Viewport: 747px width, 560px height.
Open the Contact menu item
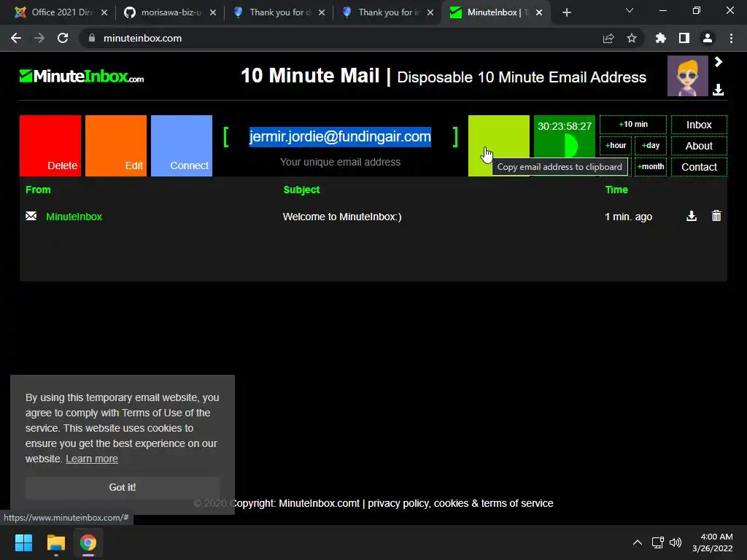tap(699, 167)
